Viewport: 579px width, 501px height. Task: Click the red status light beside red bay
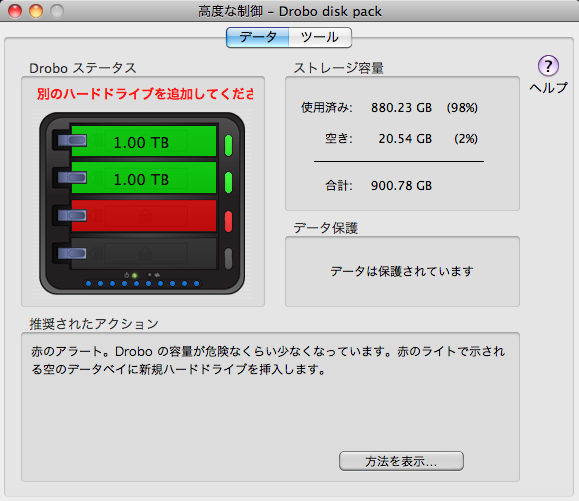coord(228,221)
